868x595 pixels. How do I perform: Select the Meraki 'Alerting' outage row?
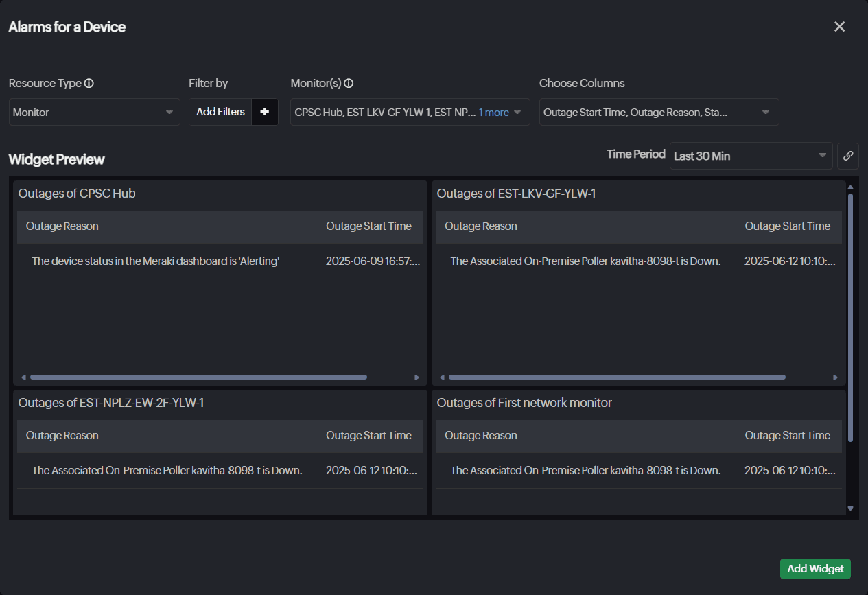156,261
